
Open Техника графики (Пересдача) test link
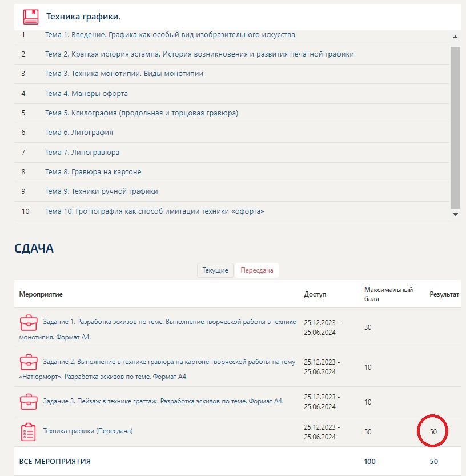pos(88,431)
